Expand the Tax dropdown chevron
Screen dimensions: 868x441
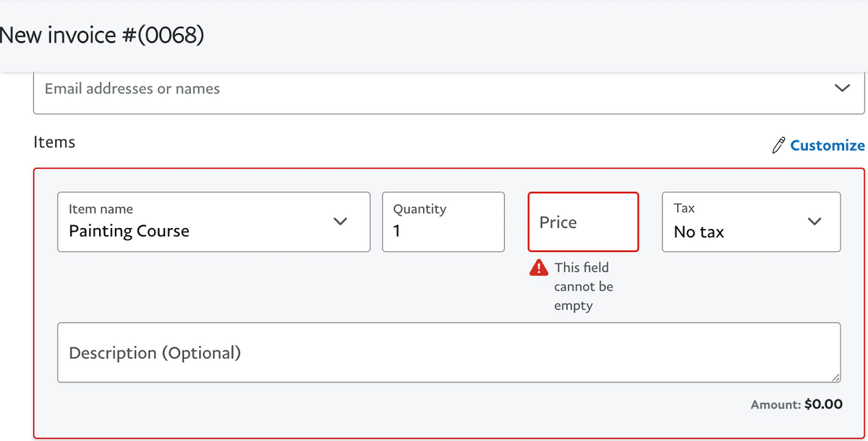point(814,221)
